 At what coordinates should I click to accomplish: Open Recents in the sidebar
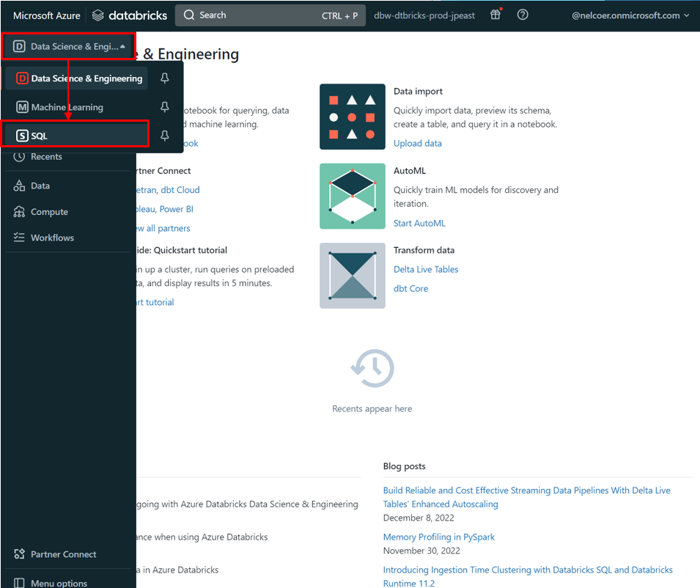point(46,157)
